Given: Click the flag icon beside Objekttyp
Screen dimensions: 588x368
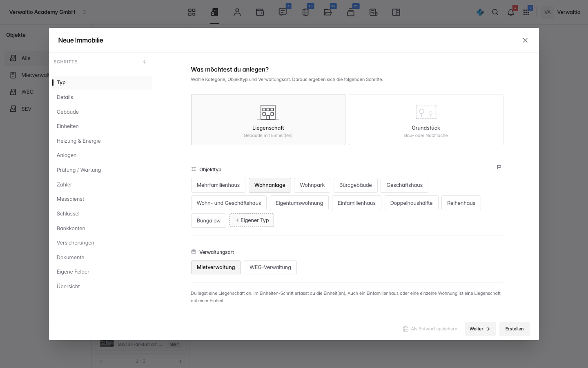Looking at the screenshot, I should 499,167.
